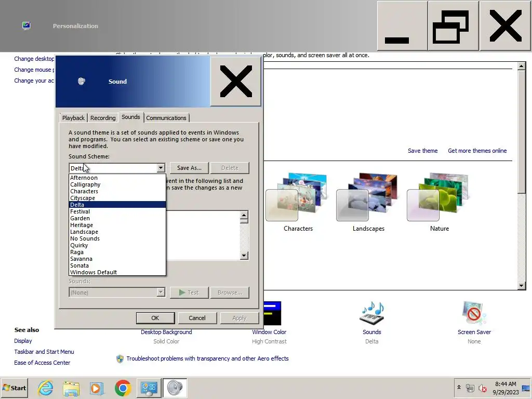Screen dimensions: 532x399
Task: Open Windows Explorer folder taskbar icon
Action: [71, 388]
